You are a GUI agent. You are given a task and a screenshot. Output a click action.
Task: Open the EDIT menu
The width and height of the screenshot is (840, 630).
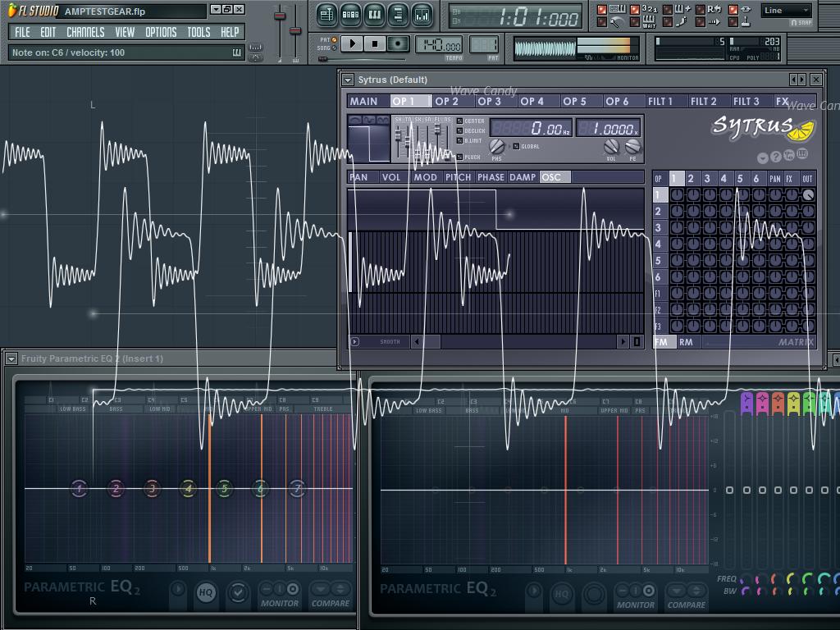(x=48, y=32)
